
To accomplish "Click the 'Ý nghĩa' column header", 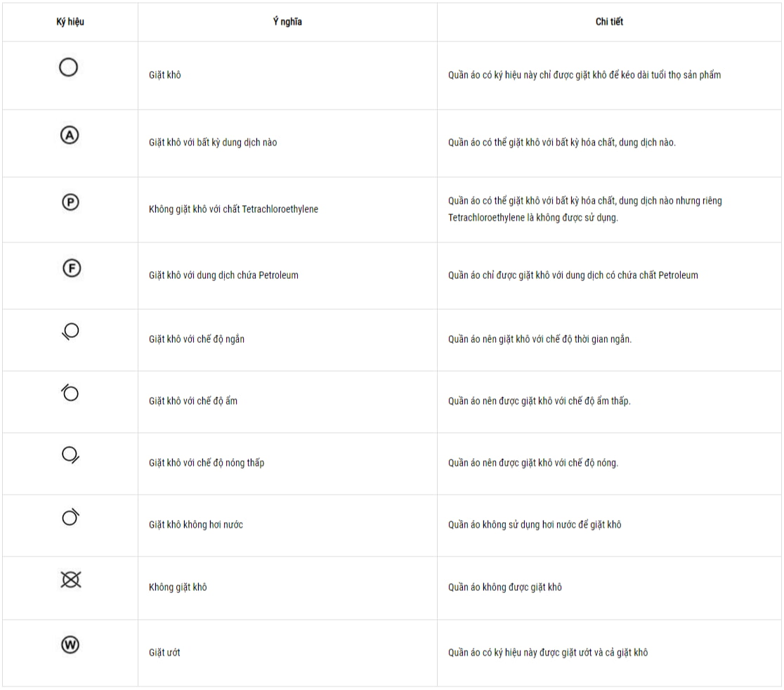I will click(x=287, y=22).
